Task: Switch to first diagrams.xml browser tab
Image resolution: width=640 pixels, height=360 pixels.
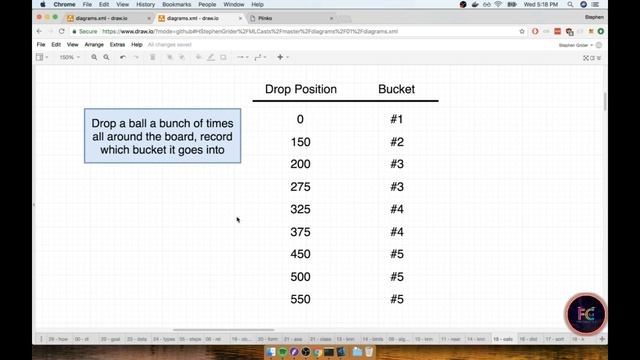Action: point(109,18)
